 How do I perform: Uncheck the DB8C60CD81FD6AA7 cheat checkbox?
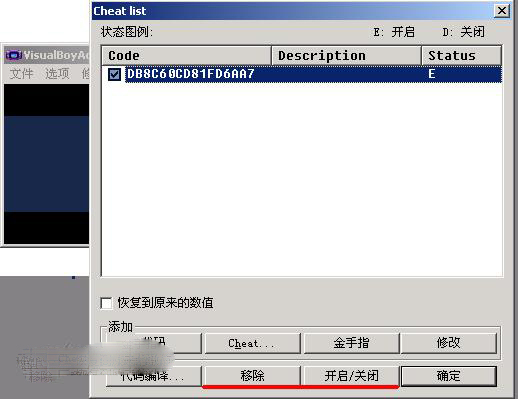coord(114,74)
